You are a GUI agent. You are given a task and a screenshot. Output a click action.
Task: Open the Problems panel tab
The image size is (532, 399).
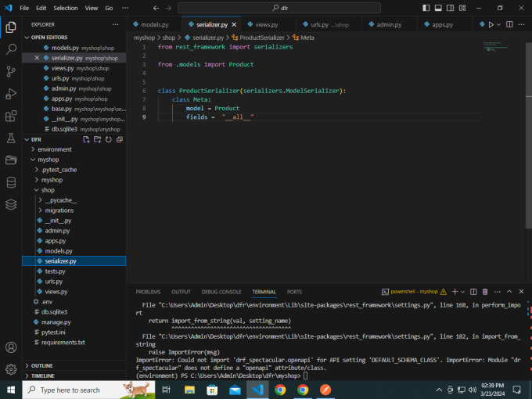tap(148, 292)
